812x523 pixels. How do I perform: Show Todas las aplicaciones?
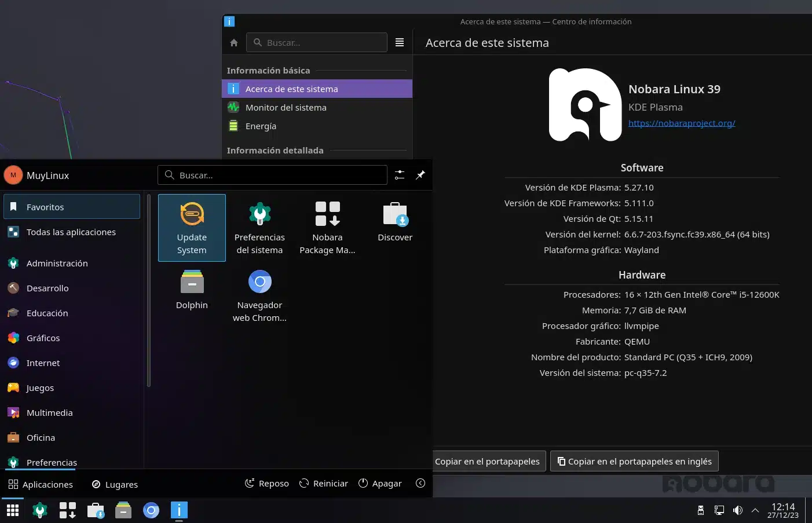click(x=72, y=232)
